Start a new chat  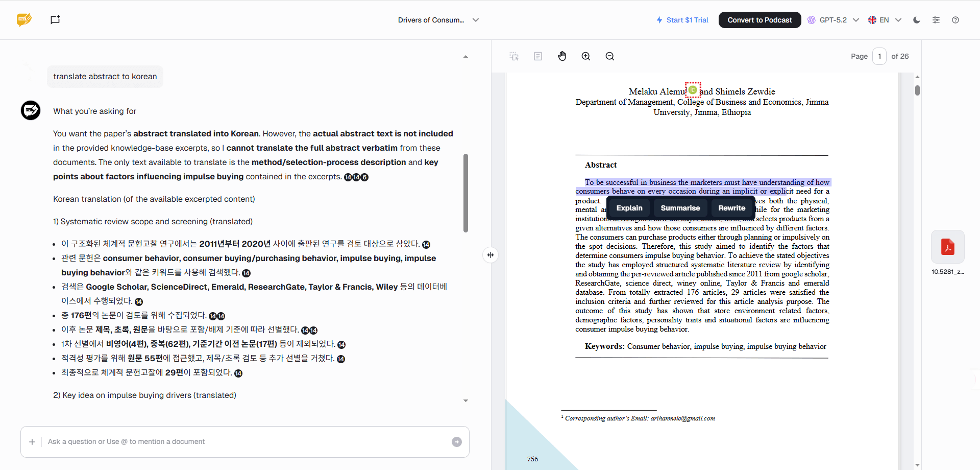pyautogui.click(x=55, y=19)
